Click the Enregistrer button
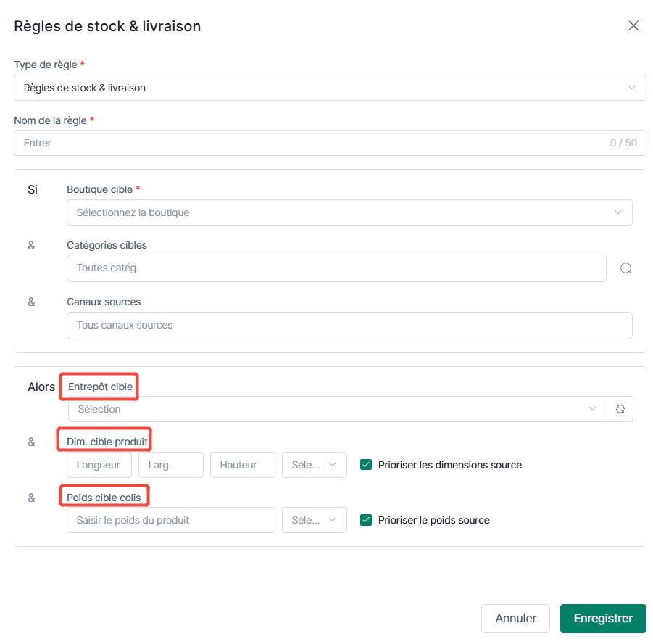 click(603, 618)
